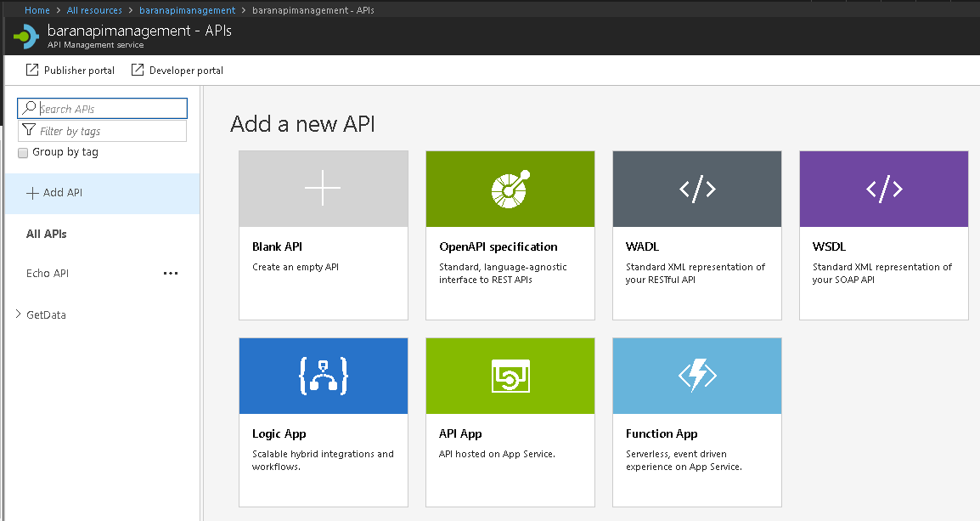Click the search magnifier icon
Image resolution: width=980 pixels, height=521 pixels.
29,108
